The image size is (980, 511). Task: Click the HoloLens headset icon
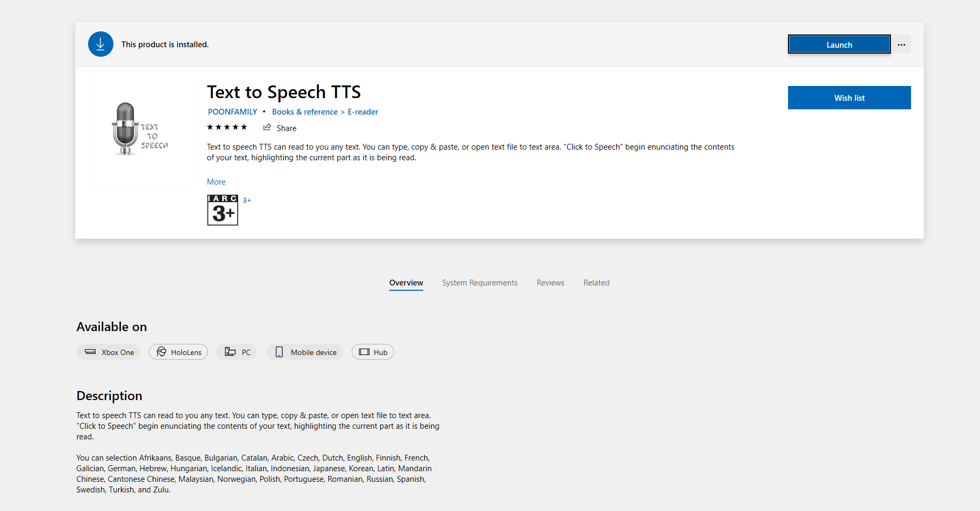coord(162,352)
